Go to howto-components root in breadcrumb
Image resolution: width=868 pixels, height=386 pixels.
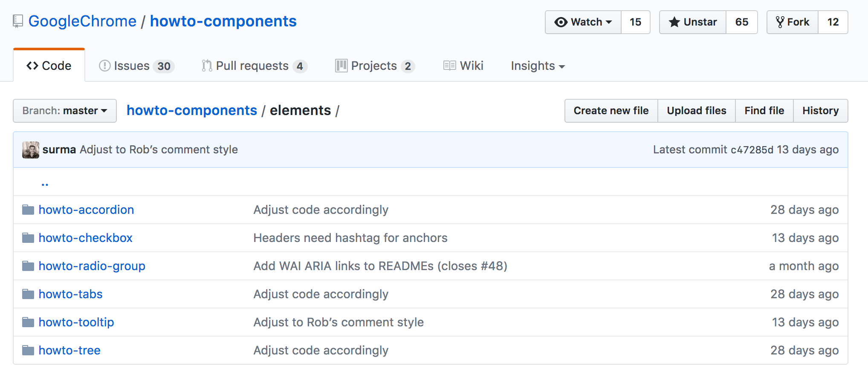tap(192, 110)
